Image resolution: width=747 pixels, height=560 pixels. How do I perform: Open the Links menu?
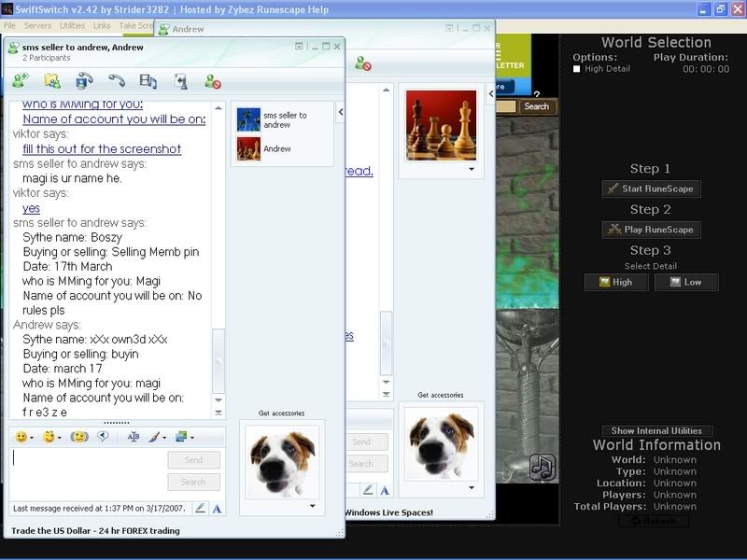pyautogui.click(x=102, y=26)
